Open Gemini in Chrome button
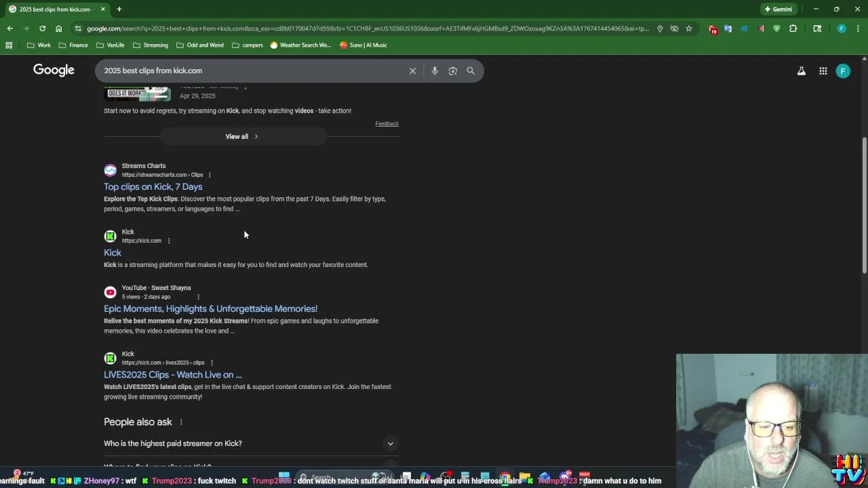This screenshot has height=488, width=868. click(778, 9)
